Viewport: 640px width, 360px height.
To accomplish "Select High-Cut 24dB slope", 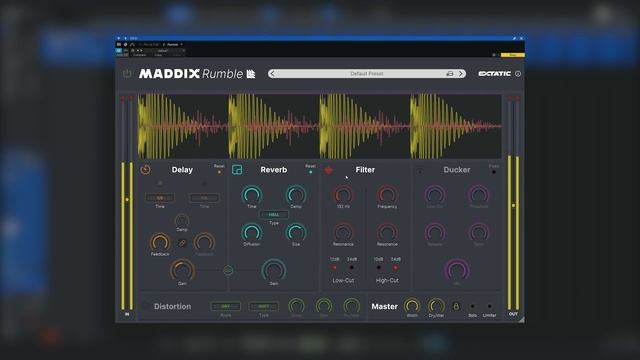I will pyautogui.click(x=396, y=267).
